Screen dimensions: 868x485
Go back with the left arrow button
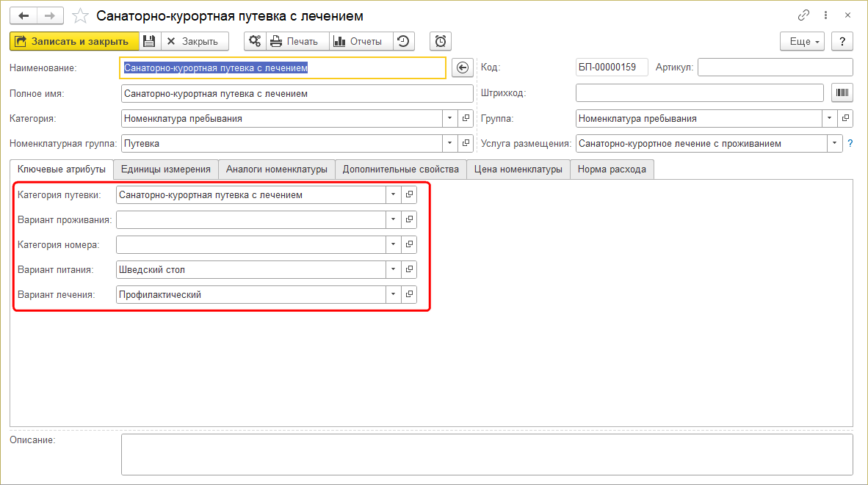pyautogui.click(x=23, y=15)
